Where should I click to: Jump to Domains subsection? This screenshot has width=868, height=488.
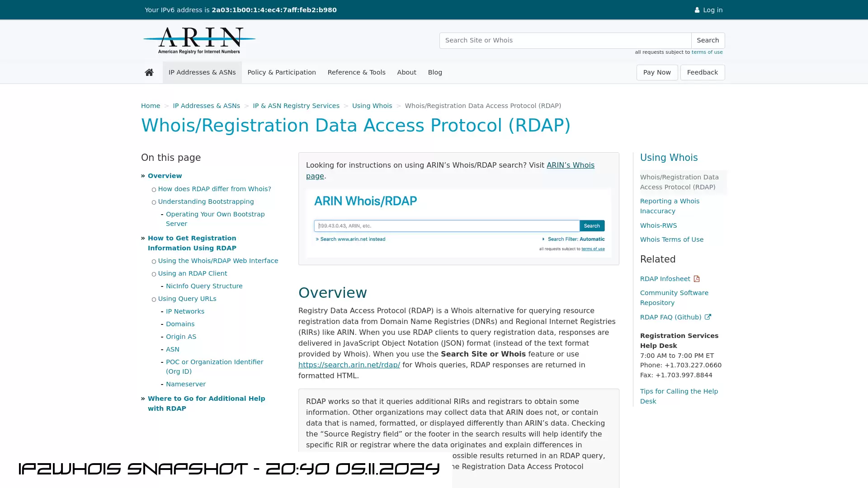[x=180, y=324]
